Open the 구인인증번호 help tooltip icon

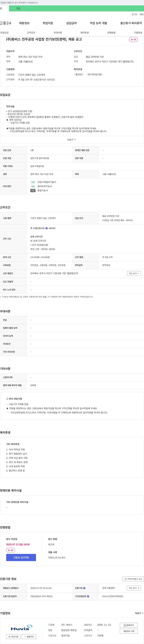pos(88,597)
